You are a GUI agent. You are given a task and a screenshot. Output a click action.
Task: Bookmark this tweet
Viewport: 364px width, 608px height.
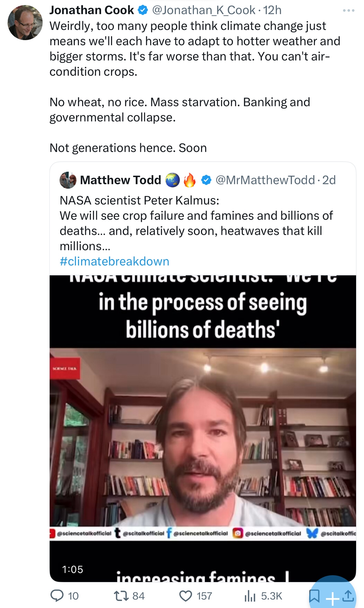[314, 596]
